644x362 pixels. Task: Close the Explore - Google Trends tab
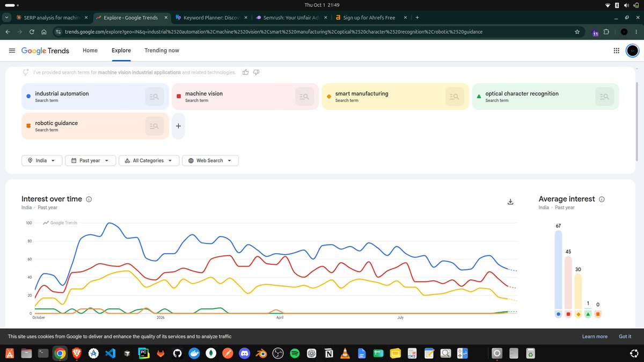click(166, 17)
